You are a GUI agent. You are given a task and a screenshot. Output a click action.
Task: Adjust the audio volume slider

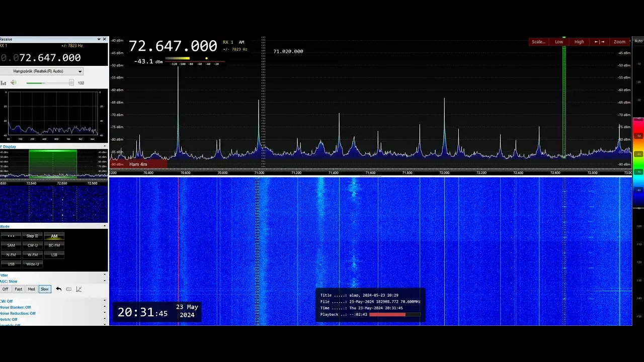click(x=49, y=82)
